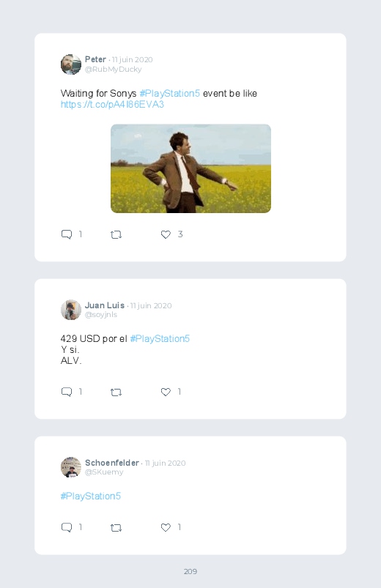
Task: Like Peter's tweet with heart icon
Action: tap(166, 234)
